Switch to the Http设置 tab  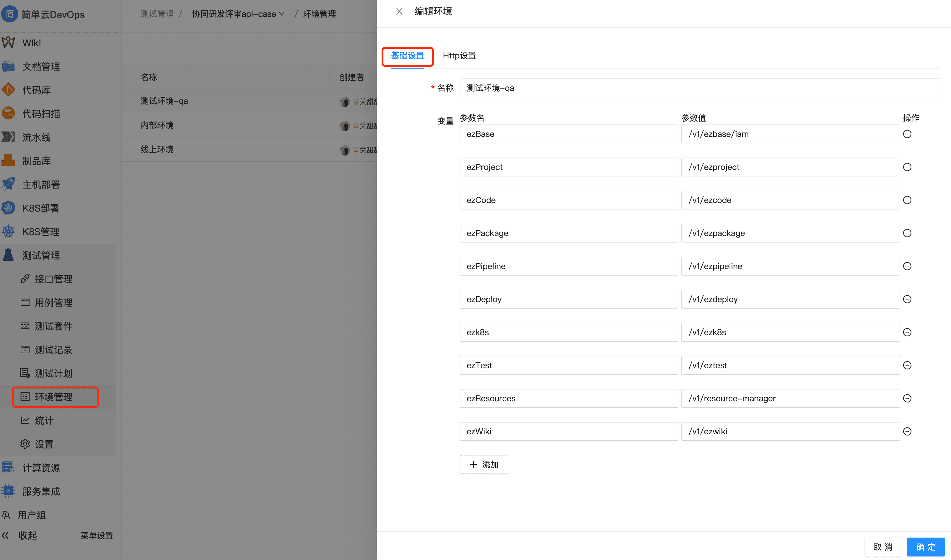(x=459, y=55)
